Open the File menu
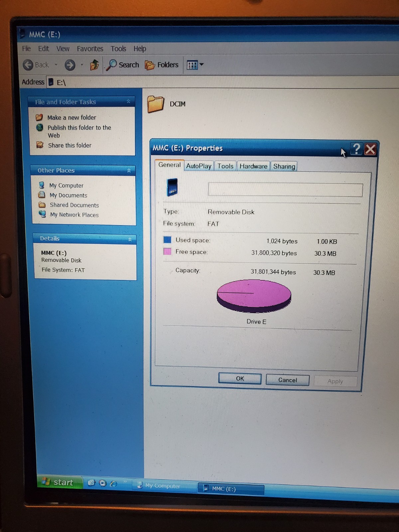Image resolution: width=399 pixels, height=532 pixels. [26, 49]
